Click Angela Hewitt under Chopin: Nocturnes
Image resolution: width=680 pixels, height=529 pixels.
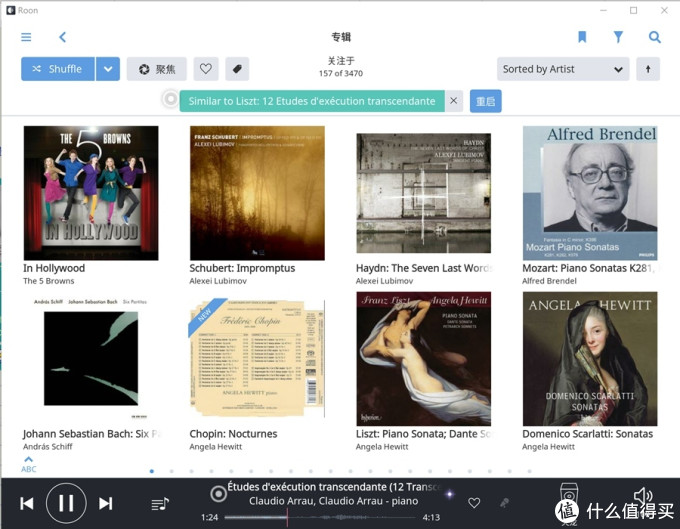[x=216, y=447]
